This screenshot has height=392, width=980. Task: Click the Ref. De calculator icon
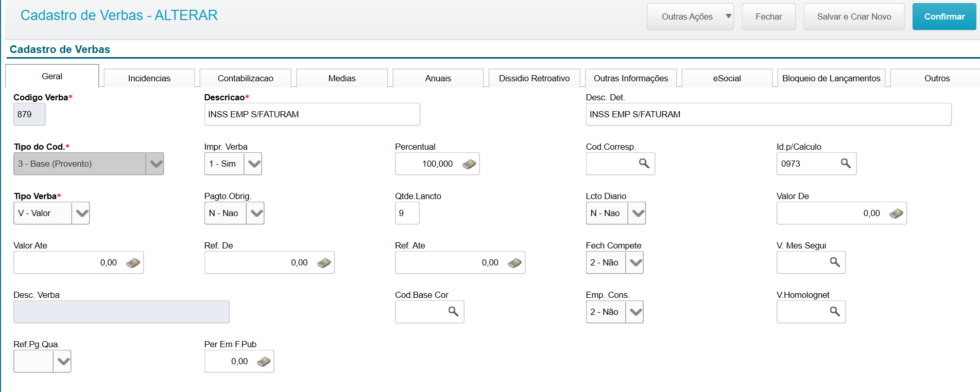[323, 263]
